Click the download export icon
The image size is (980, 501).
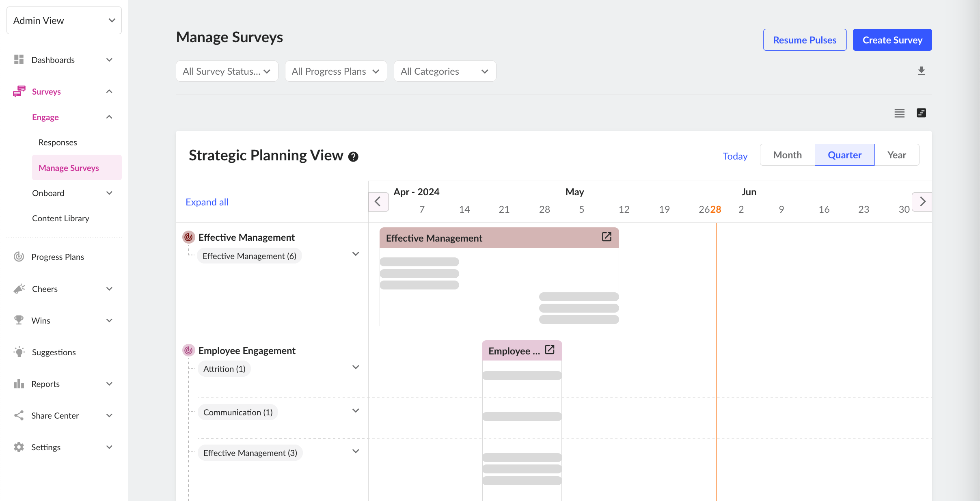[922, 71]
